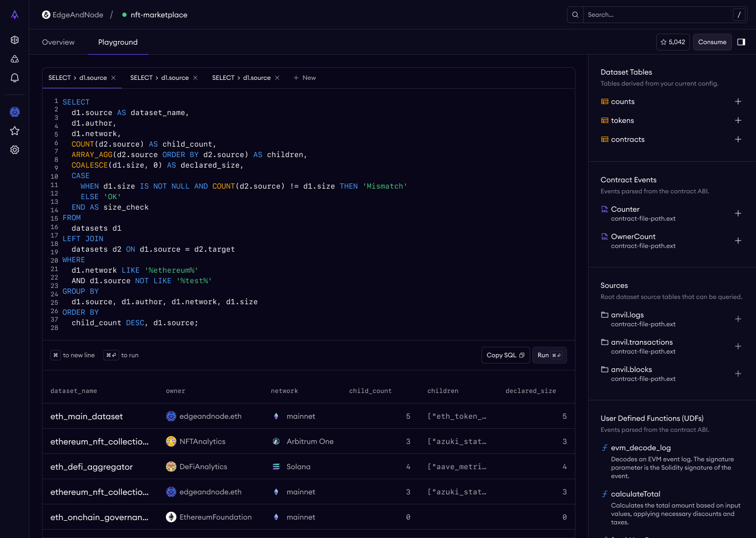Click the Copy SQL button
Image resolution: width=756 pixels, height=538 pixels.
pos(505,355)
